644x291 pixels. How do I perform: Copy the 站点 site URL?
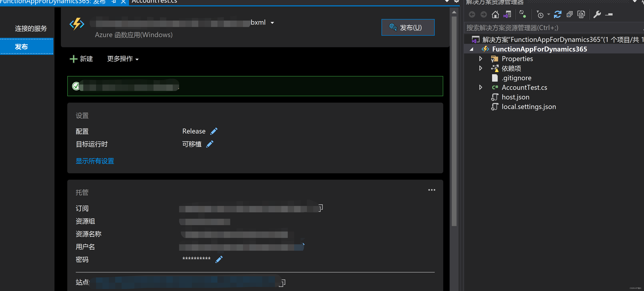coord(282,283)
